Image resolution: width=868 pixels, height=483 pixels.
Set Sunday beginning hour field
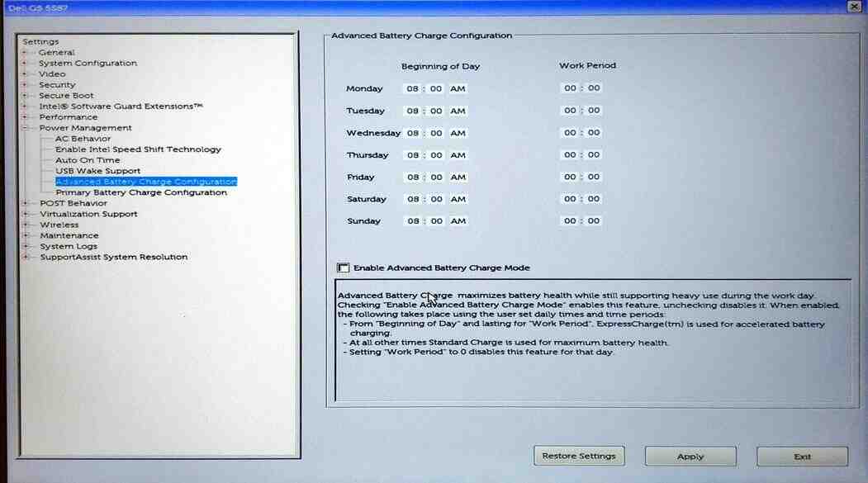click(413, 220)
